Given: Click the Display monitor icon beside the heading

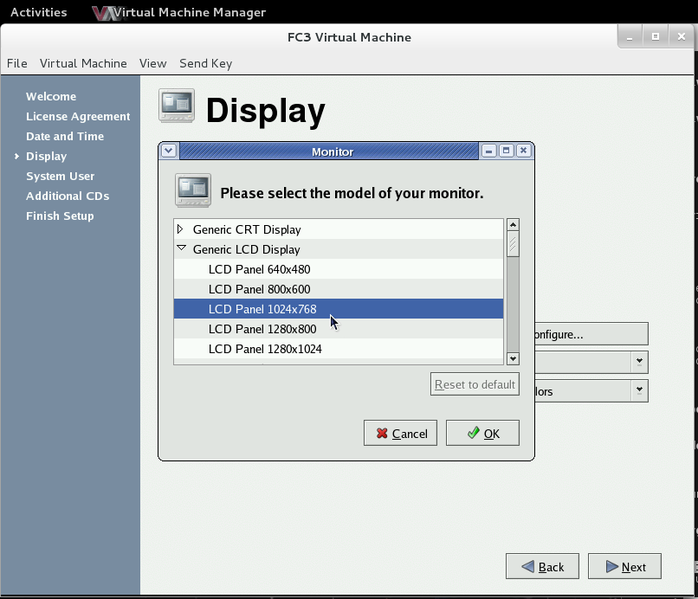Looking at the screenshot, I should [177, 105].
